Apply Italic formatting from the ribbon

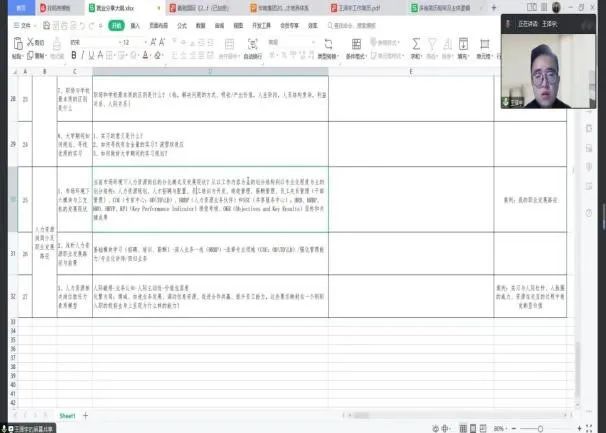point(86,56)
